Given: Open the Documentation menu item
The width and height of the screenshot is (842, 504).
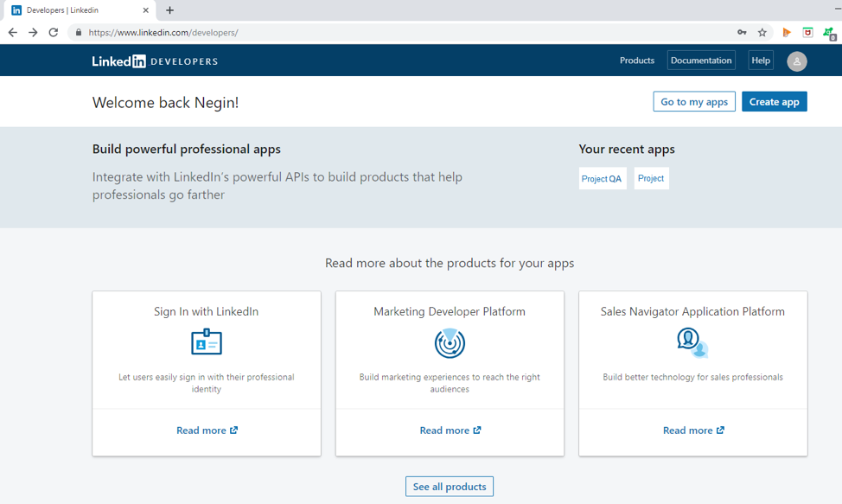Looking at the screenshot, I should tap(701, 61).
